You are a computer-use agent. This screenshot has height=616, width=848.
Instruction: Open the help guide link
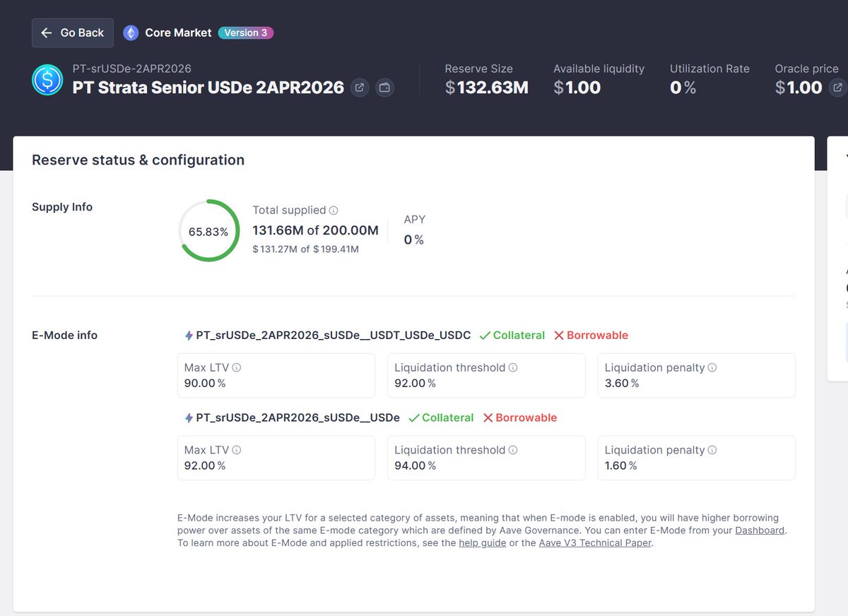[x=483, y=543]
